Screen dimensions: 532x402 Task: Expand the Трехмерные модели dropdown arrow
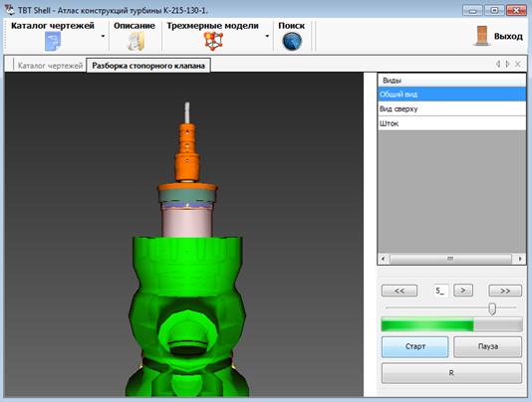pos(267,36)
